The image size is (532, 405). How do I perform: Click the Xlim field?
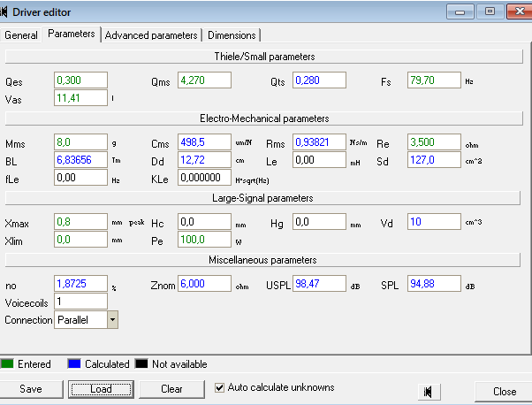click(x=80, y=240)
